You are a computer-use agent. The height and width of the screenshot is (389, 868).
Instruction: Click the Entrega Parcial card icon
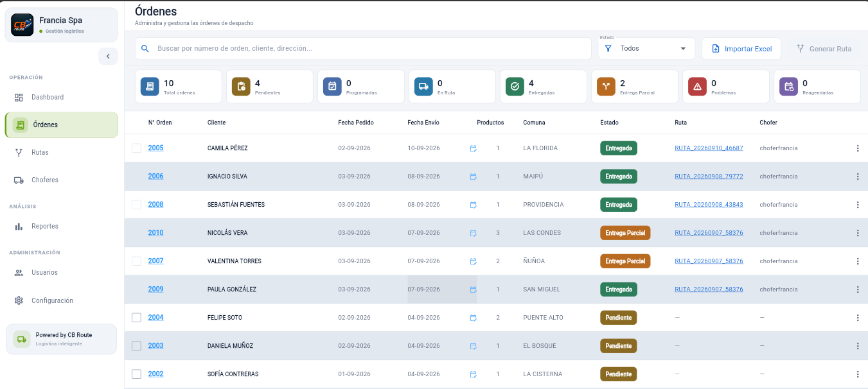606,87
